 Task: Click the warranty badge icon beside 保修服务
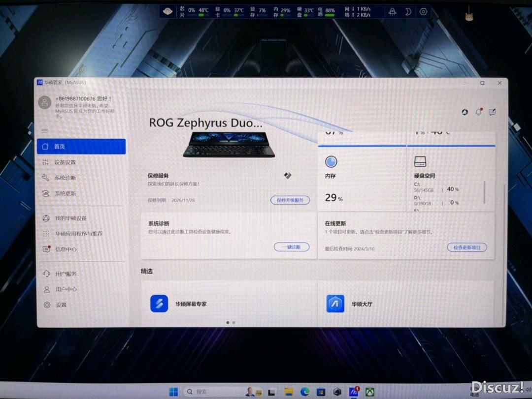click(x=288, y=175)
